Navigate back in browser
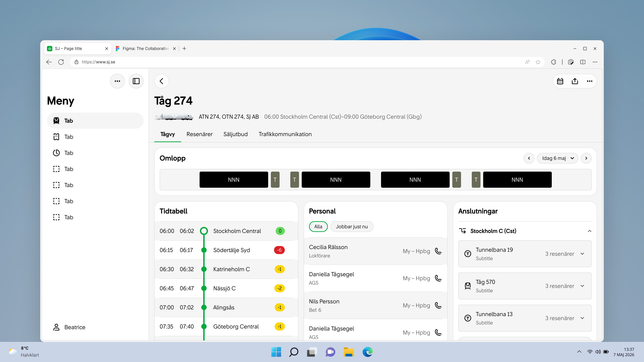644x362 pixels. coord(49,62)
